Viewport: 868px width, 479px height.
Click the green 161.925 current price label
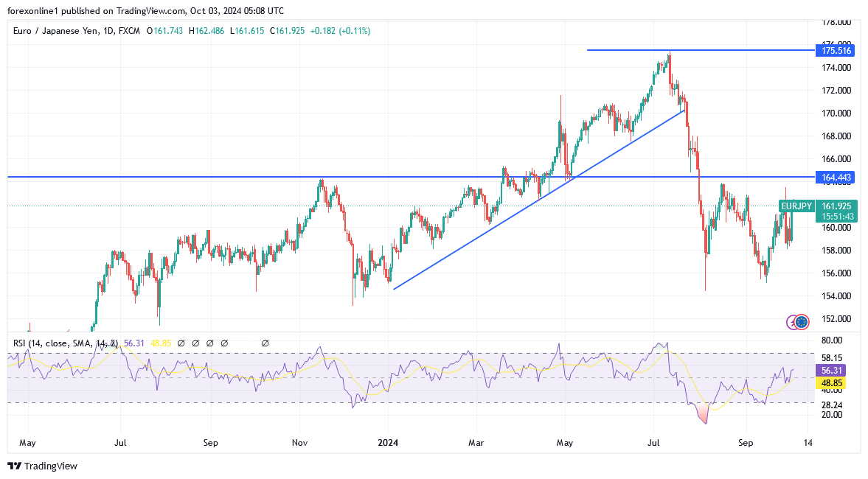(839, 206)
